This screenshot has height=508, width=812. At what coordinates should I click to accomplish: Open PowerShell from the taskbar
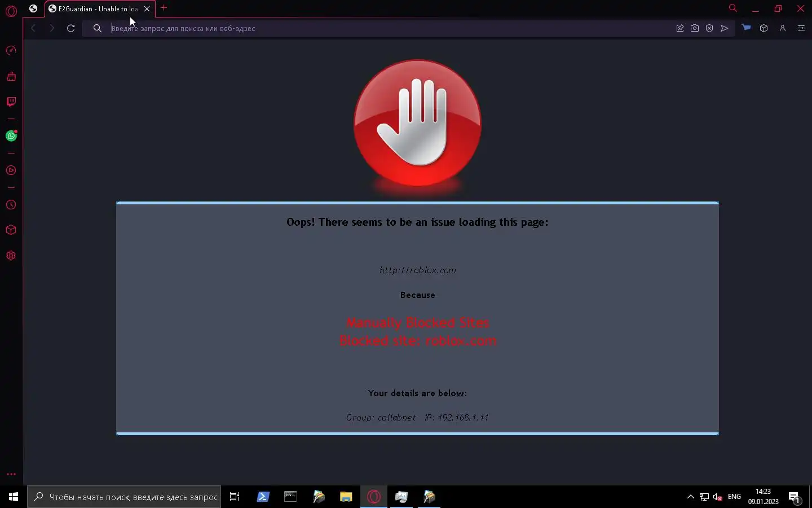[x=263, y=497]
